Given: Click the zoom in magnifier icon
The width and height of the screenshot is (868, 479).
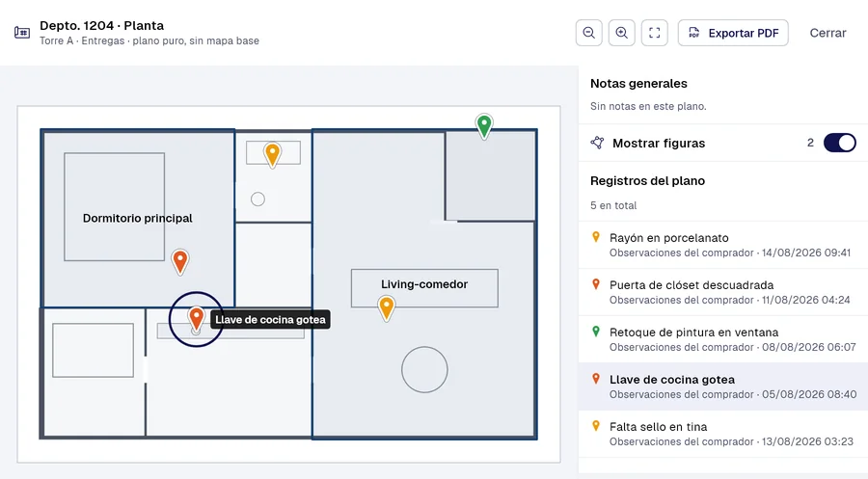Looking at the screenshot, I should pos(622,33).
